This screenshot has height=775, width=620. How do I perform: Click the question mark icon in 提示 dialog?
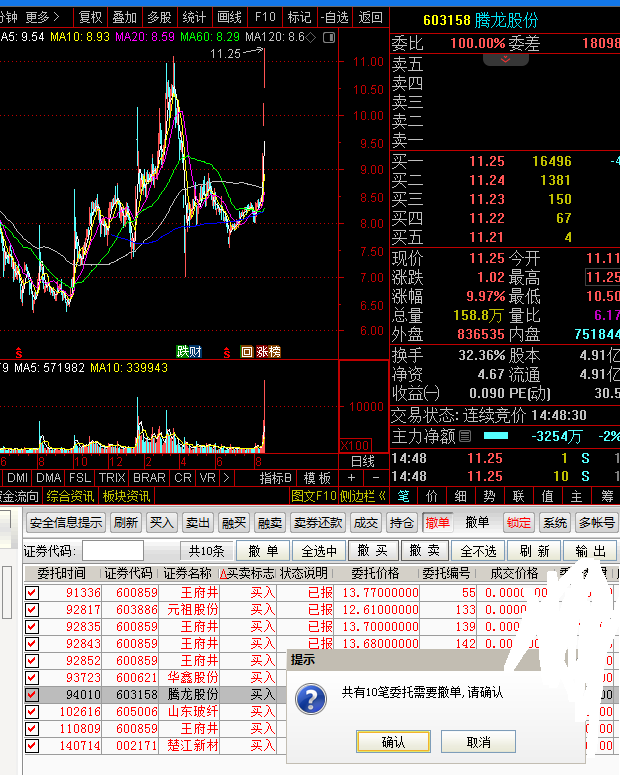point(310,699)
